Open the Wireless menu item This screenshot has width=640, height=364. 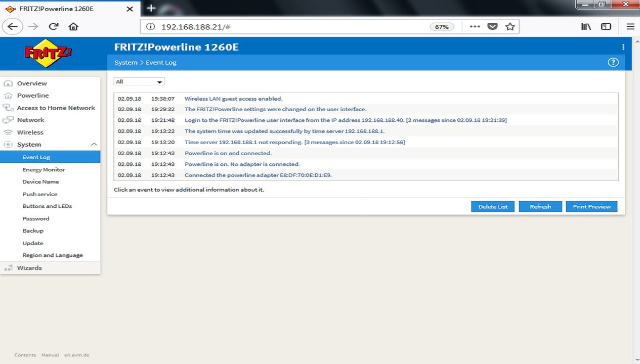30,132
